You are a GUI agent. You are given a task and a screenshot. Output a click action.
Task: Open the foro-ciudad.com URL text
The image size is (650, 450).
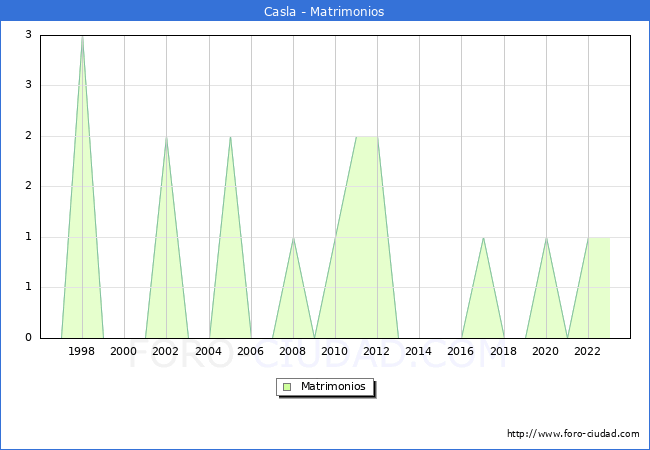[573, 434]
